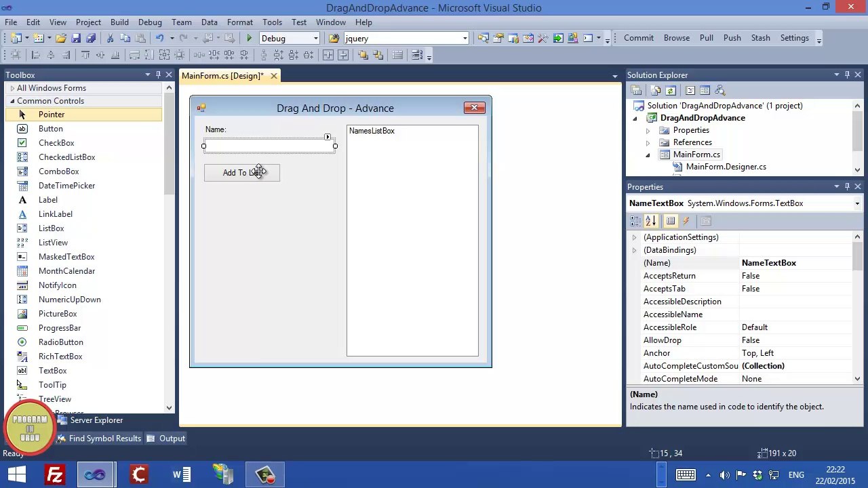Collapse the Common Controls toolbox group
868x488 pixels.
(x=12, y=101)
